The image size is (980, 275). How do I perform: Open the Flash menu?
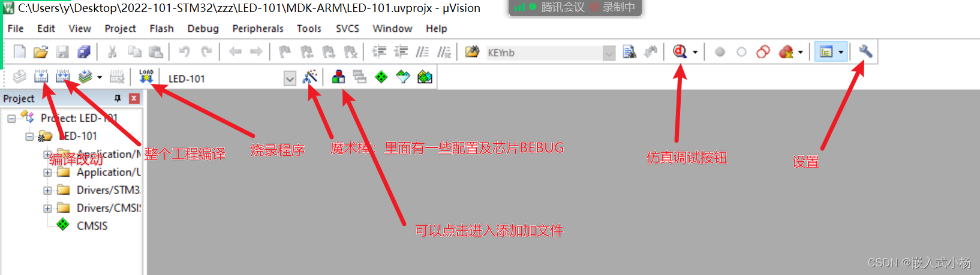click(161, 28)
